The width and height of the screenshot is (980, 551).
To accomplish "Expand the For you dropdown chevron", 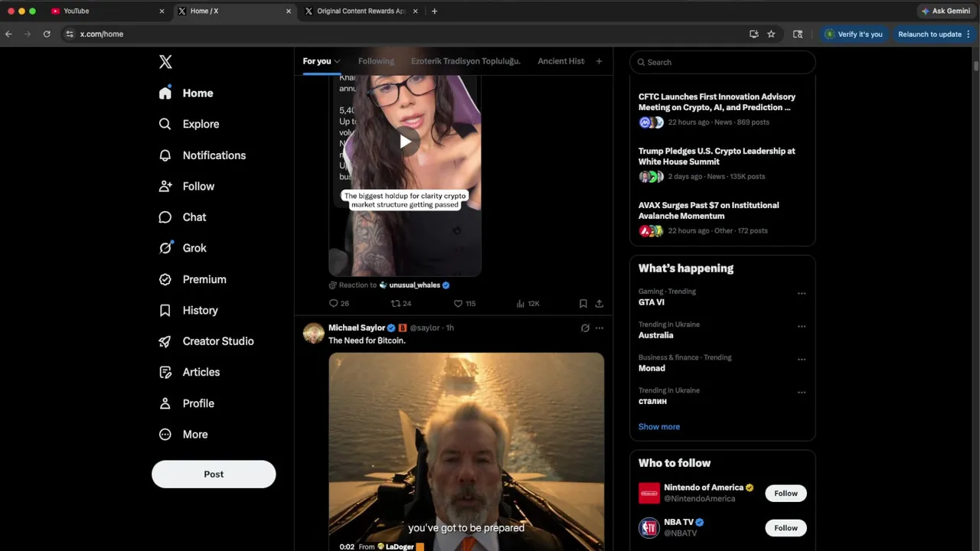I will pos(337,61).
